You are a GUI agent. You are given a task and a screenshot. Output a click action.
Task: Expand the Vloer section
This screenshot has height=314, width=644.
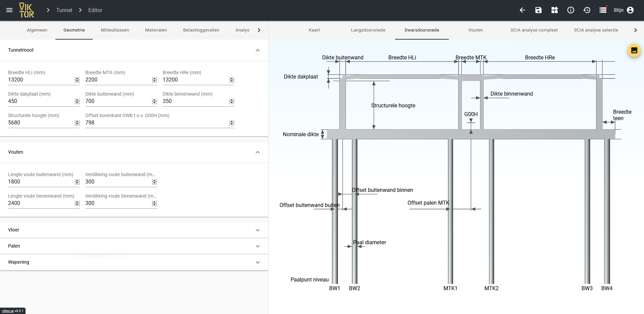coord(257,230)
